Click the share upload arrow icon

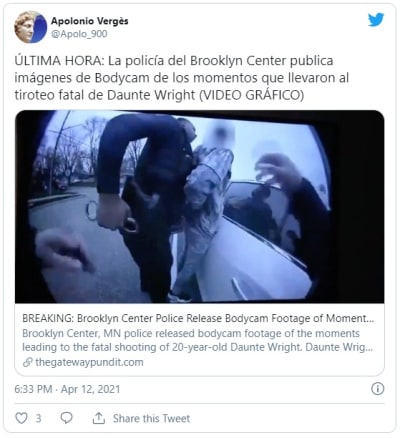[x=99, y=418]
